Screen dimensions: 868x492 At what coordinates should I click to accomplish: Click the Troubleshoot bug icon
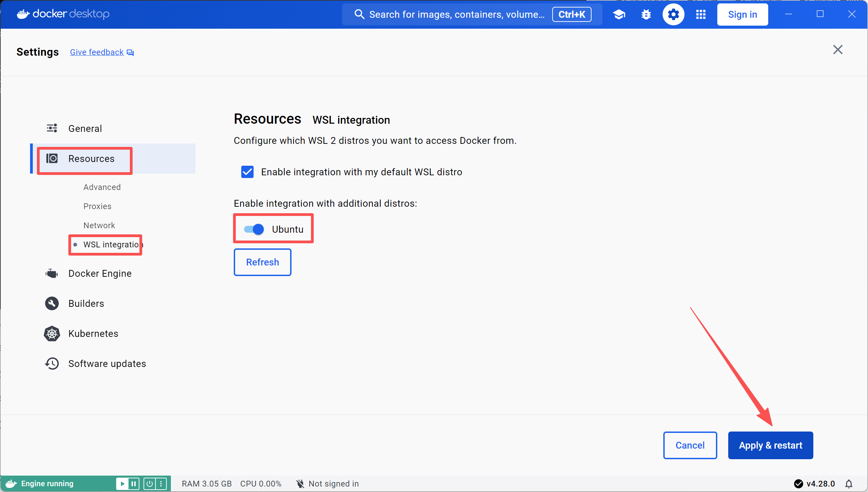[x=646, y=14]
